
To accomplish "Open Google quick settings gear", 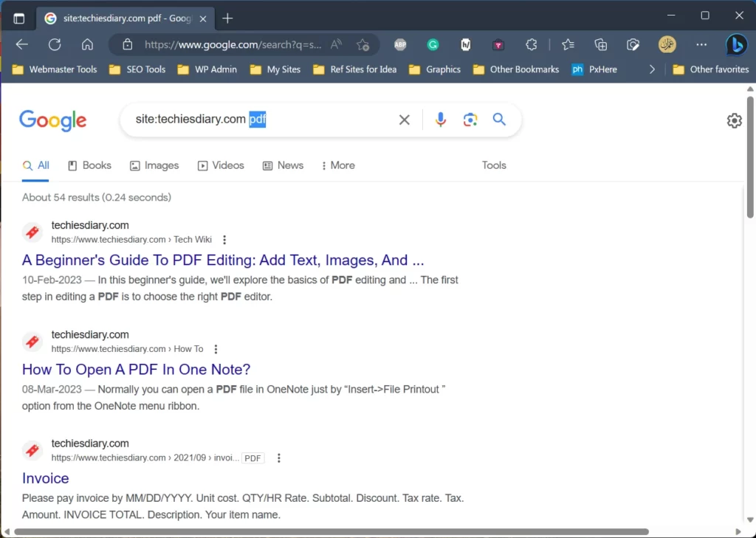I will tap(735, 120).
